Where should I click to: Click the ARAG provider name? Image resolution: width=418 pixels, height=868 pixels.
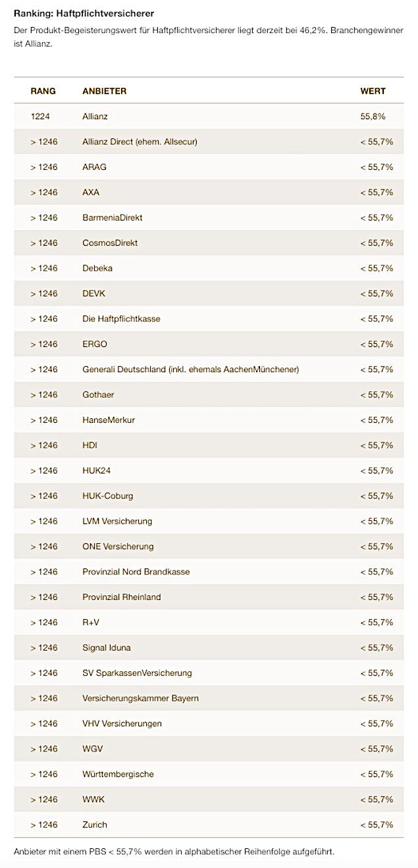(94, 167)
